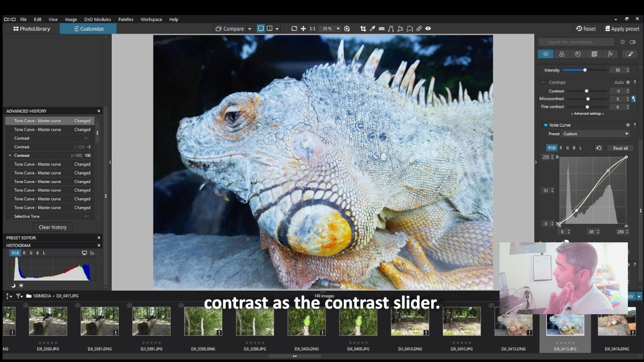Open the Compare dropdown arrow
The image size is (644, 362).
pos(250,29)
